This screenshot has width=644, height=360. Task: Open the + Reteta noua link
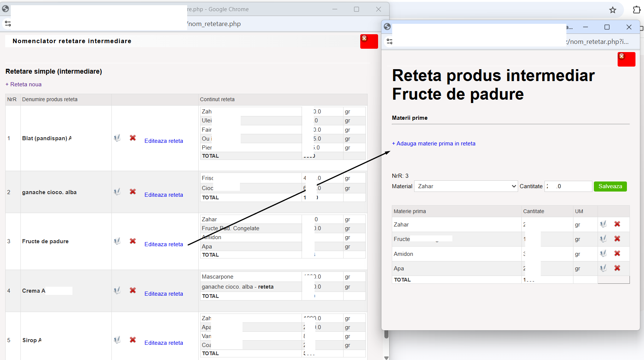(x=23, y=84)
